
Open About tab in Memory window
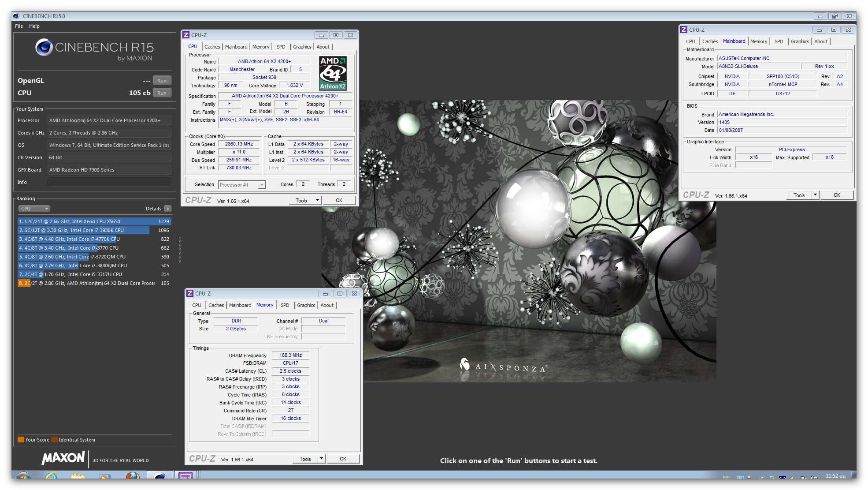[327, 305]
